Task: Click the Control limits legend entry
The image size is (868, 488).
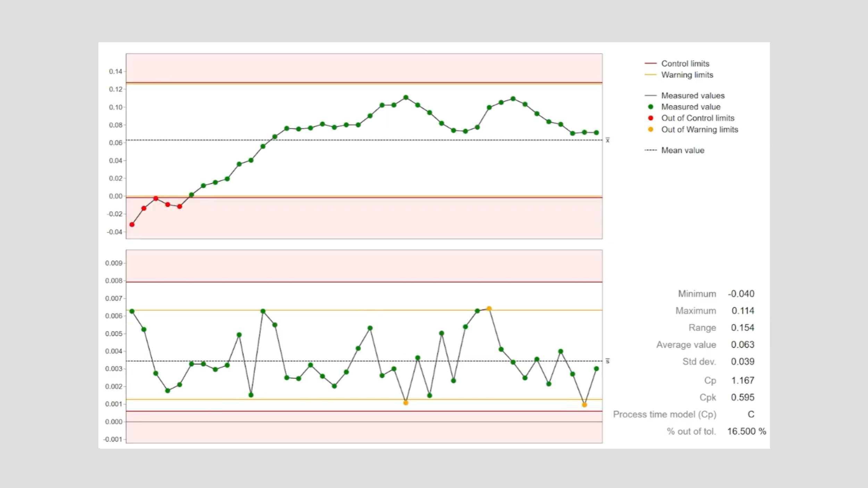Action: coord(685,64)
